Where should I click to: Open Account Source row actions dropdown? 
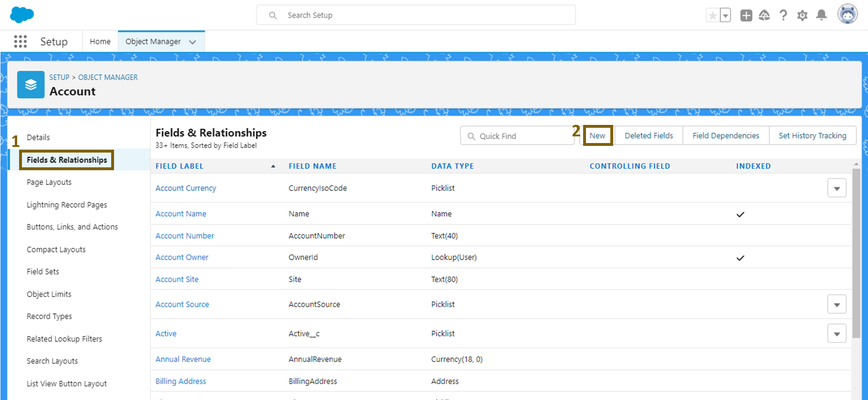[837, 304]
